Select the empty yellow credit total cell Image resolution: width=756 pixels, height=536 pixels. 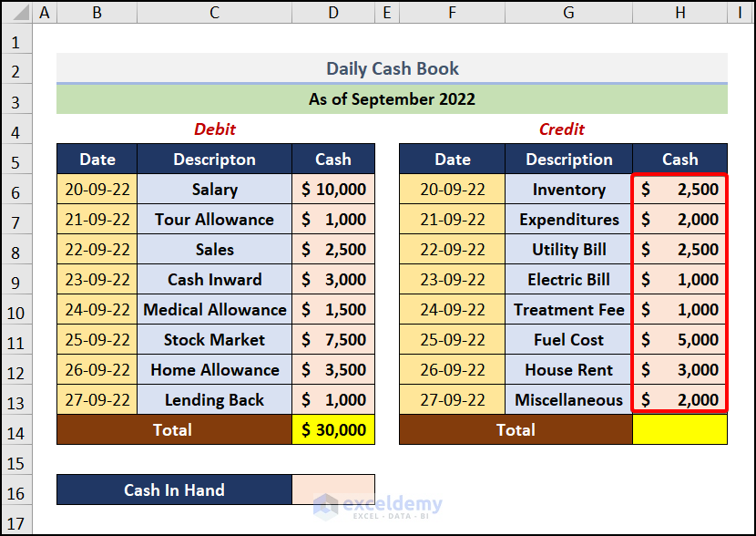[679, 430]
